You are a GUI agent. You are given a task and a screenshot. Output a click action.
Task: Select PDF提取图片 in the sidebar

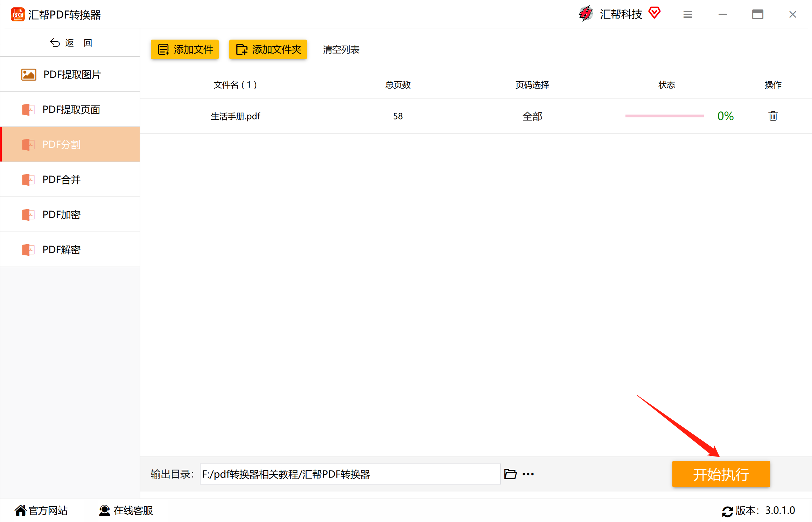click(70, 74)
